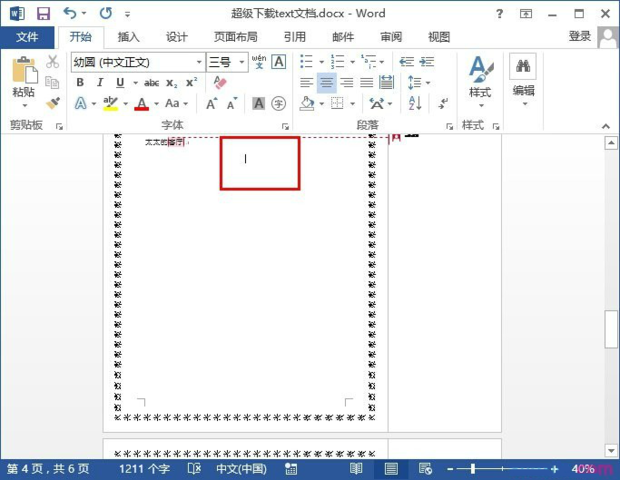The image size is (620, 480).
Task: Clear all formatting with eraser icon
Action: coord(220,82)
